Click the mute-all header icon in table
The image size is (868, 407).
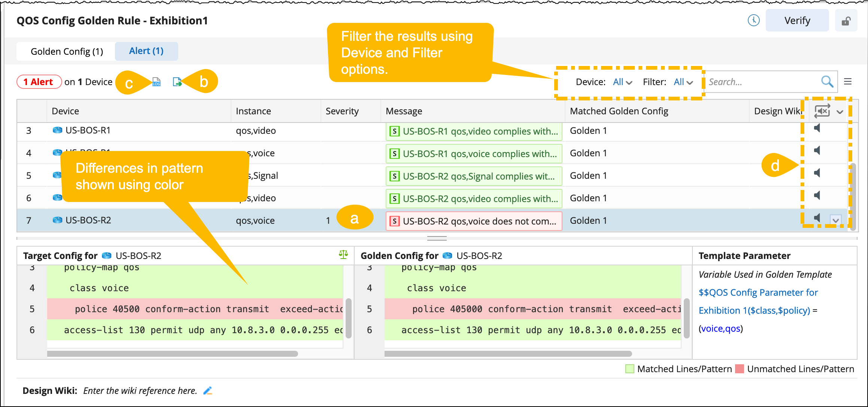point(822,111)
